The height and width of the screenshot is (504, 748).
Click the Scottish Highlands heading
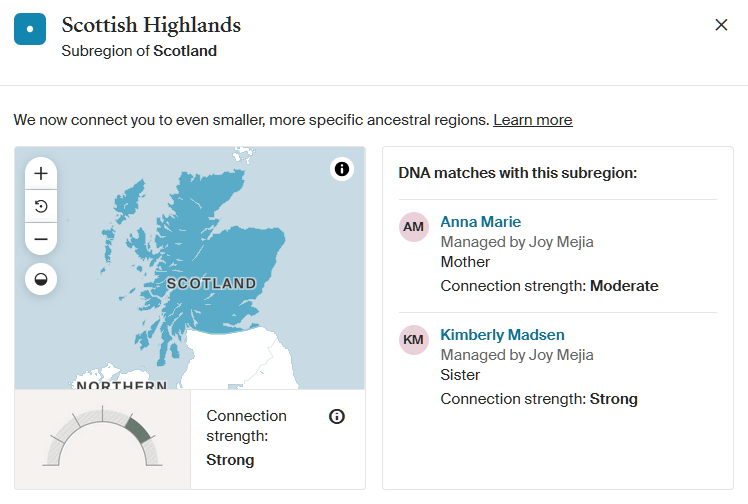click(151, 25)
